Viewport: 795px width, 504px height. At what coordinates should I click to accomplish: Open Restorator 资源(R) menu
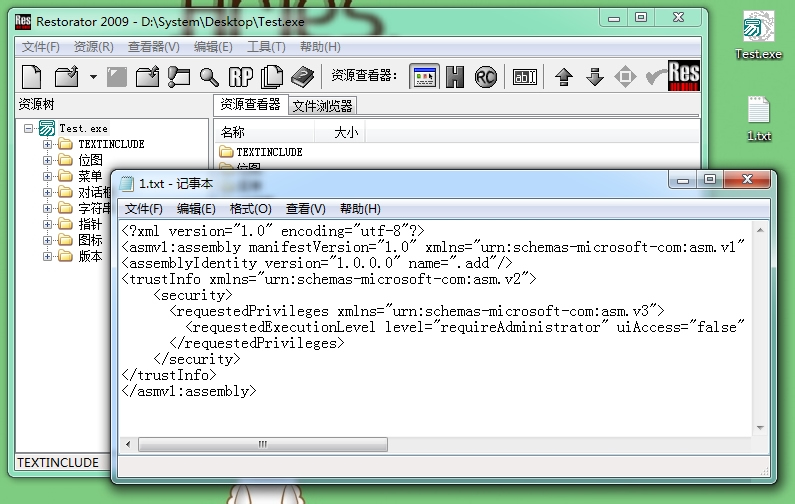pos(93,47)
